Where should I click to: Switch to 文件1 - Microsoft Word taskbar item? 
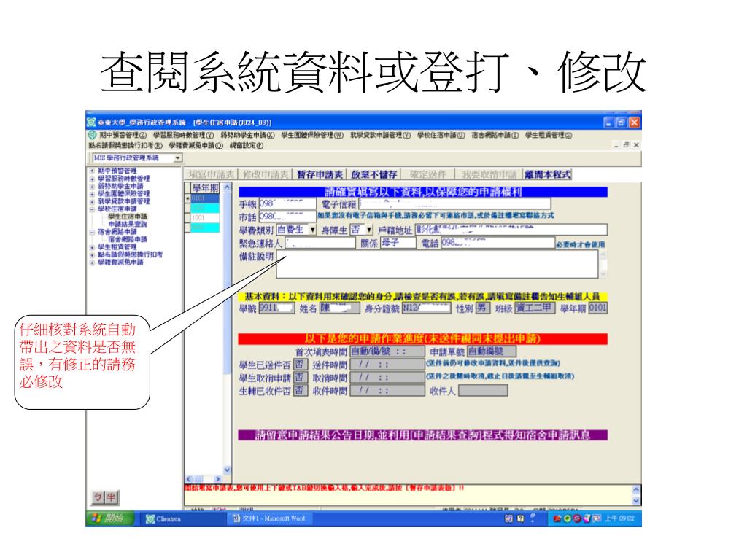pyautogui.click(x=269, y=518)
